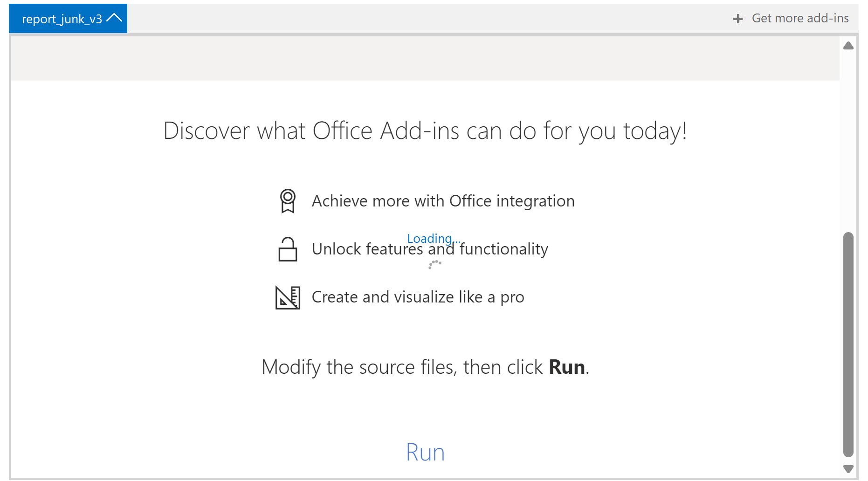Click the scrollbar down arrow
This screenshot has width=868, height=481.
click(x=848, y=468)
